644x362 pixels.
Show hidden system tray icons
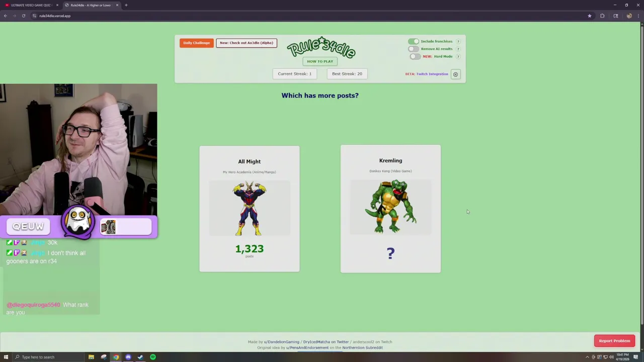tap(587, 357)
